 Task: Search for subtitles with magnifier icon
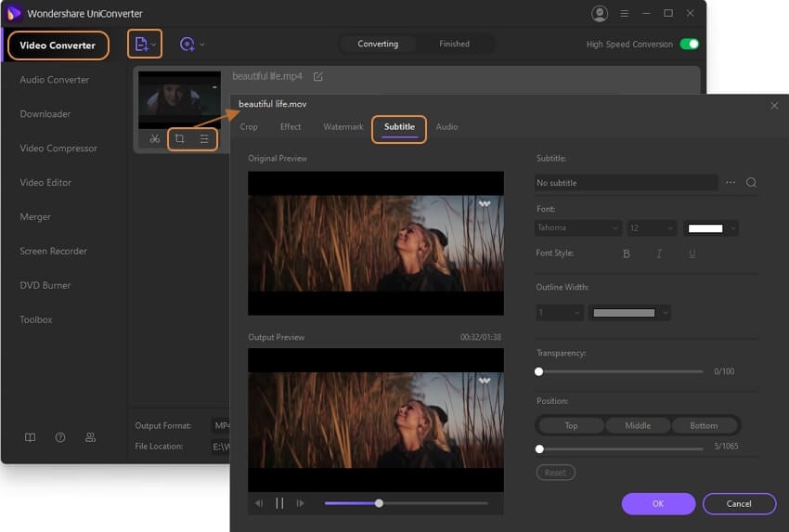(x=751, y=183)
